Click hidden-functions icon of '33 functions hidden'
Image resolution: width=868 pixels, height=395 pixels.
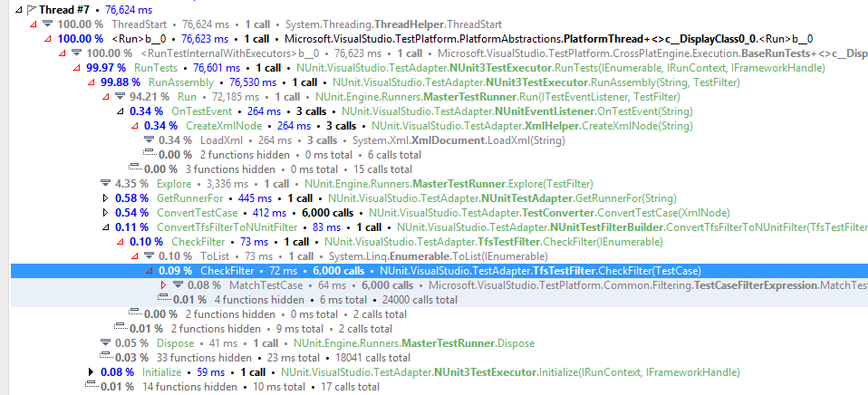106,357
